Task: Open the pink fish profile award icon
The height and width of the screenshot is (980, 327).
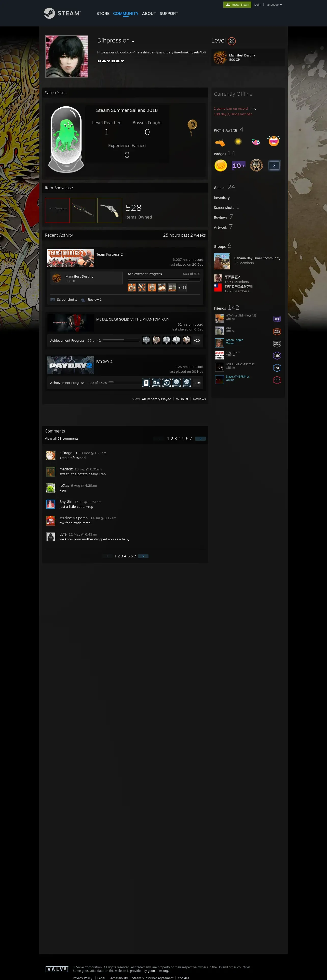Action: 256,141
